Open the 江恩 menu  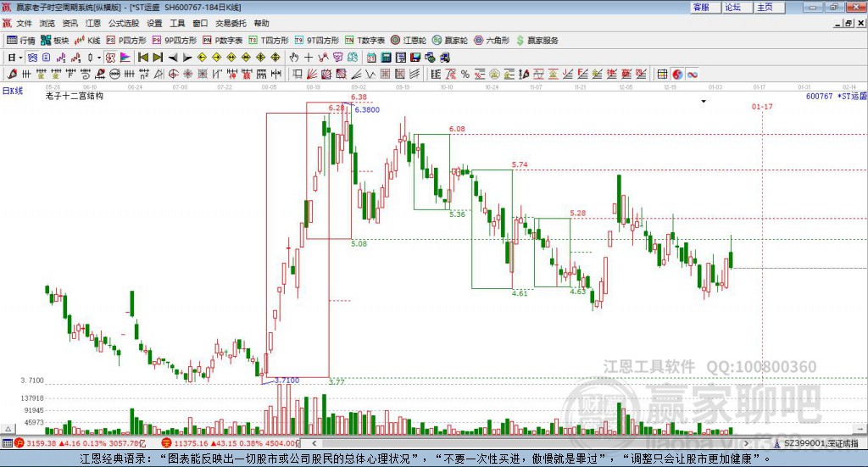pyautogui.click(x=93, y=23)
